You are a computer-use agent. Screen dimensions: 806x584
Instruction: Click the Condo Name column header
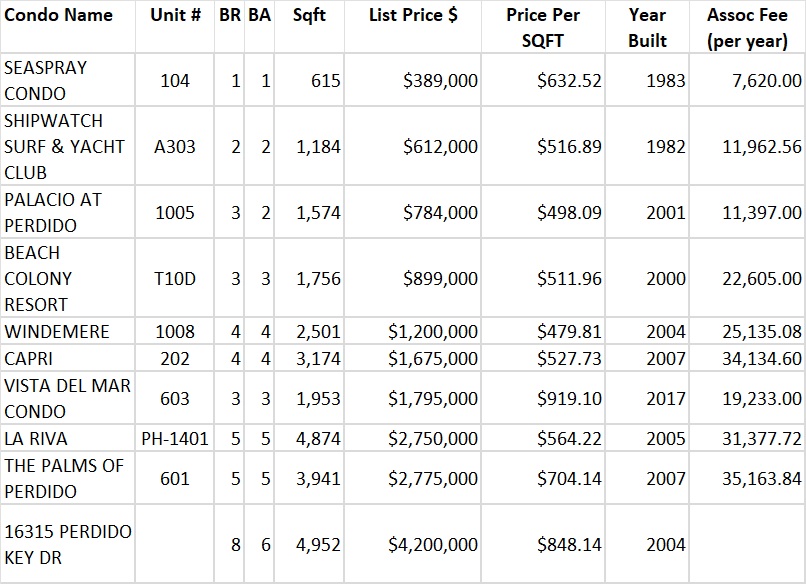(x=58, y=16)
